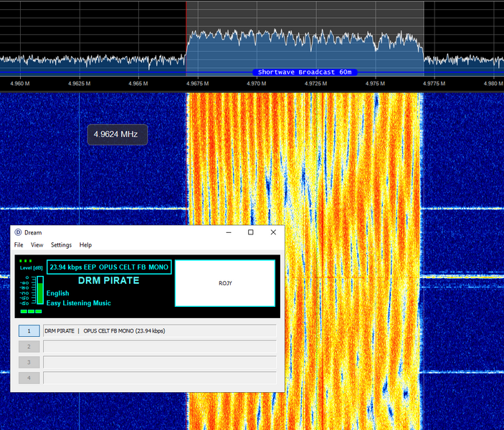Click the green input level meter
Screen dimensions: 504x430
pos(40,290)
